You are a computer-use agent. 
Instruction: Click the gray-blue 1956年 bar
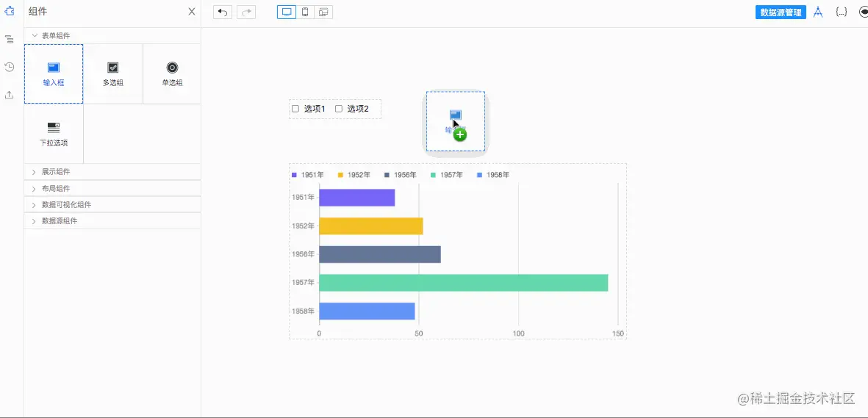click(x=380, y=254)
